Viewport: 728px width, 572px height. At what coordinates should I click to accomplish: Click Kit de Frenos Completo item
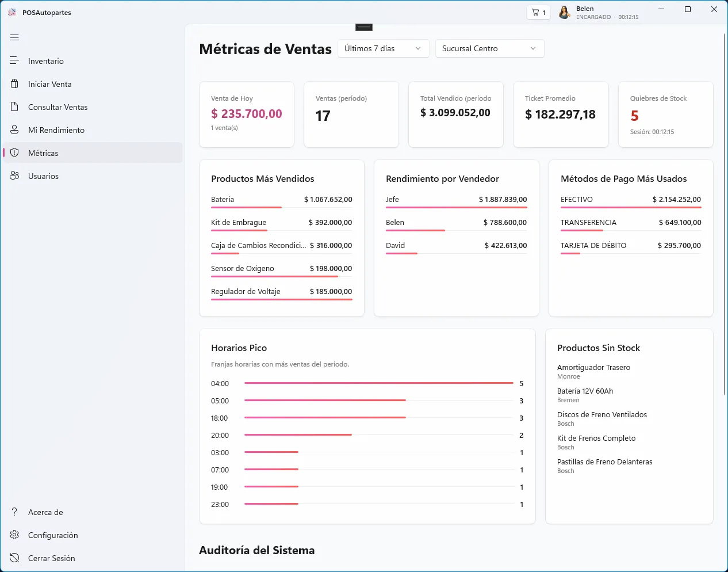[x=596, y=442]
